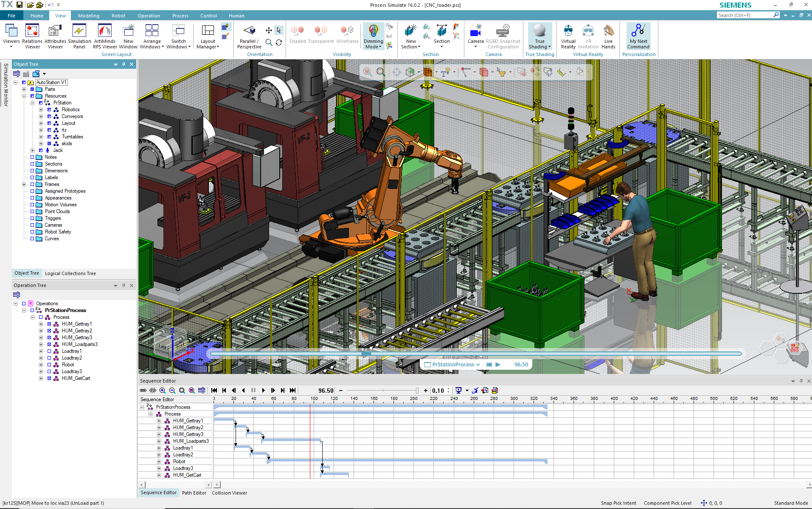Toggle Conveyors visibility checkbox in Object Tree
This screenshot has width=812, height=509.
coord(49,116)
